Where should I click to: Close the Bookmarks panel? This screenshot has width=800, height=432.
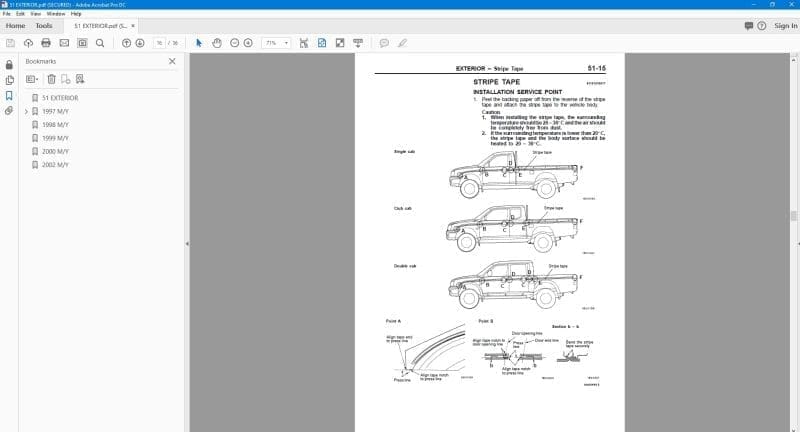pos(172,61)
